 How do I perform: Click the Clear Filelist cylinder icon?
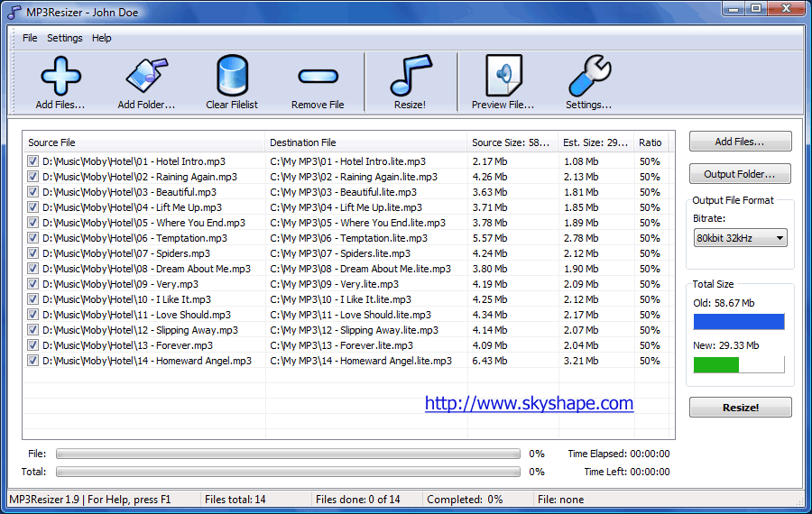point(232,76)
